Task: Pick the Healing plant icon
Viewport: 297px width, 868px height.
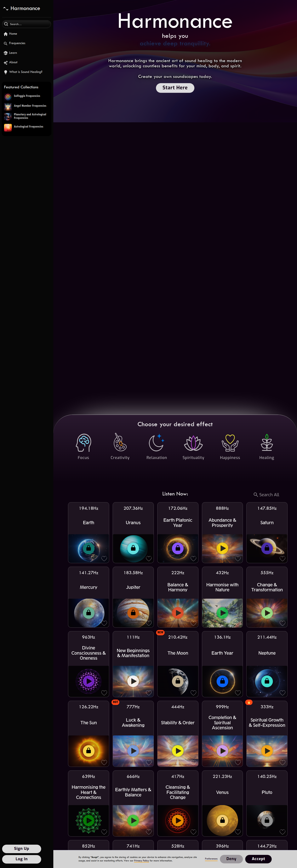Action: point(267,442)
